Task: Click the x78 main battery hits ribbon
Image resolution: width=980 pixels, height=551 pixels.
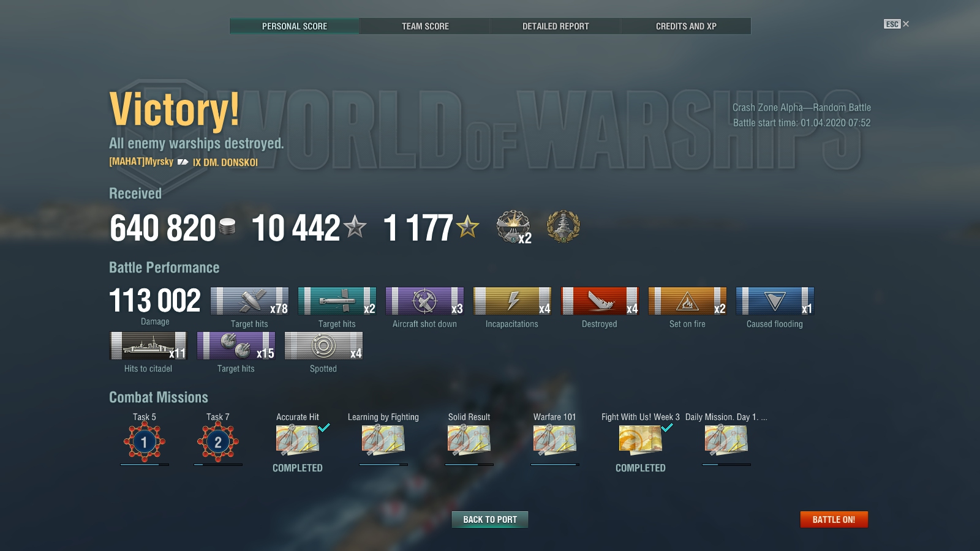Action: [x=249, y=301]
